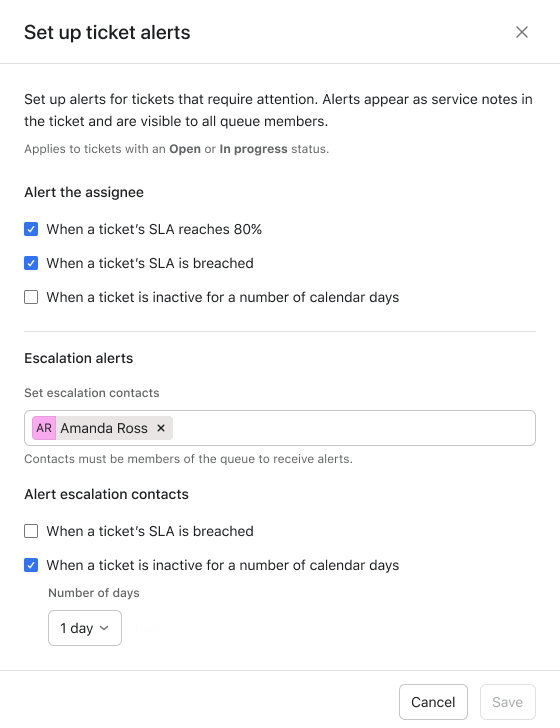Click the Alert the assignee heading
Viewport: 560px width, 728px height.
(x=84, y=192)
